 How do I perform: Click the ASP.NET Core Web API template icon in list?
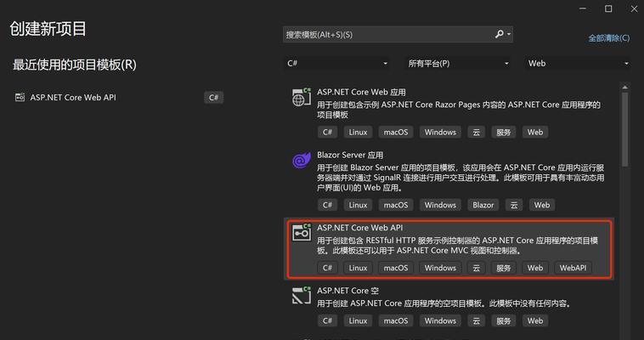pos(302,233)
